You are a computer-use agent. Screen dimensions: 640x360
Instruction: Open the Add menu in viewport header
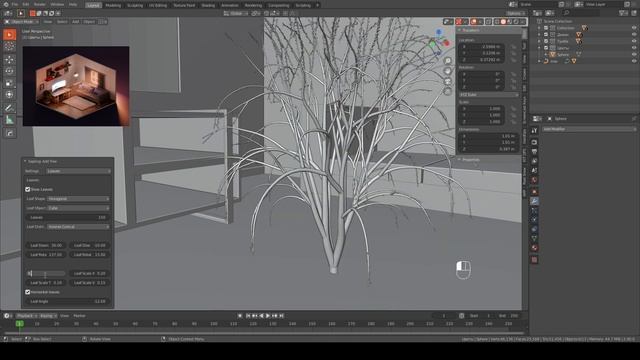coord(76,22)
